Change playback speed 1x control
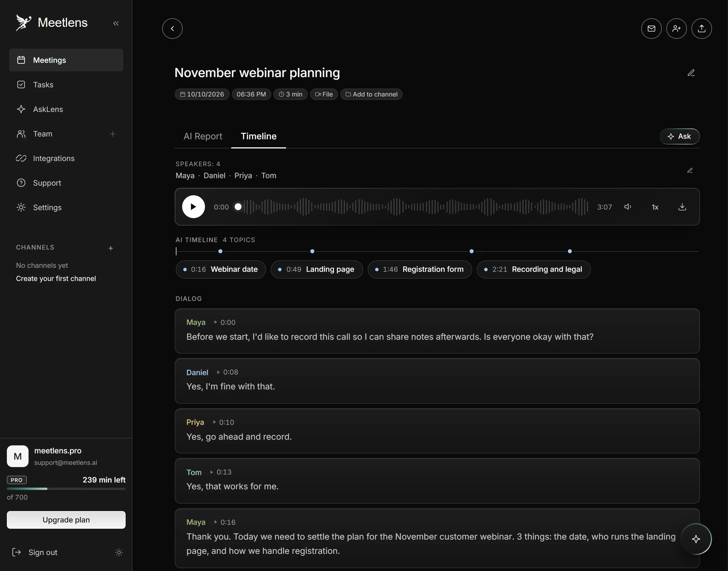This screenshot has height=571, width=728. (655, 207)
